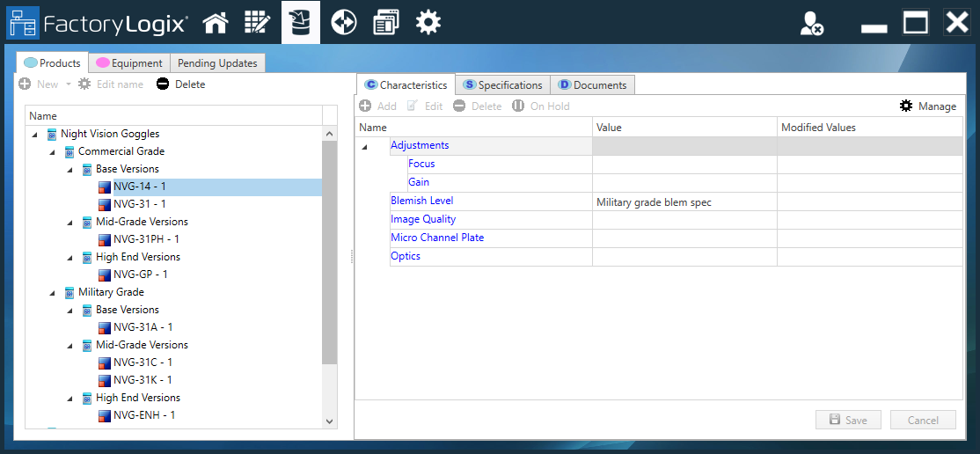Open the Focus characteristic link
980x454 pixels.
pos(421,164)
